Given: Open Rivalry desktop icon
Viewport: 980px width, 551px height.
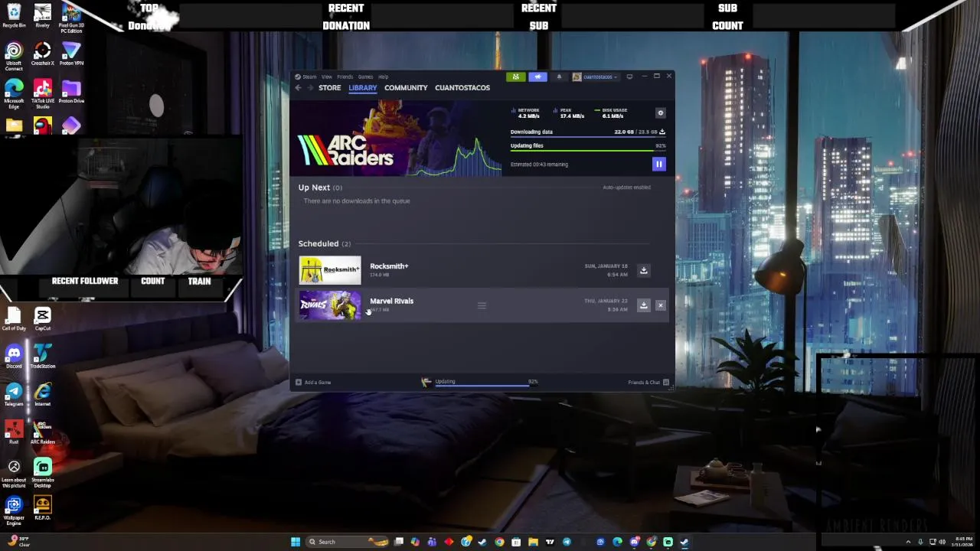Looking at the screenshot, I should coord(42,16).
